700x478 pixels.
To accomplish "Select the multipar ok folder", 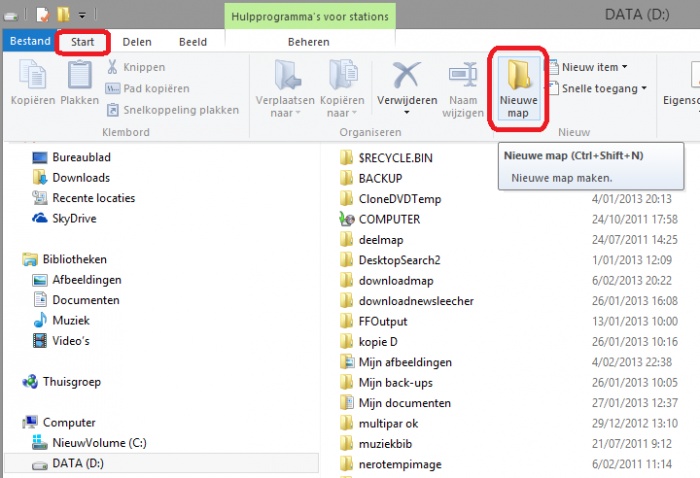I will click(379, 424).
